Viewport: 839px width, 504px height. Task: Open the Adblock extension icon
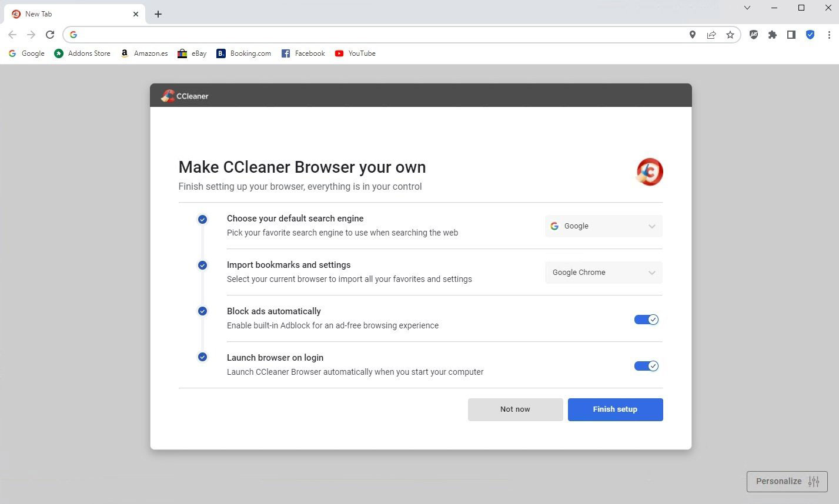coord(754,35)
